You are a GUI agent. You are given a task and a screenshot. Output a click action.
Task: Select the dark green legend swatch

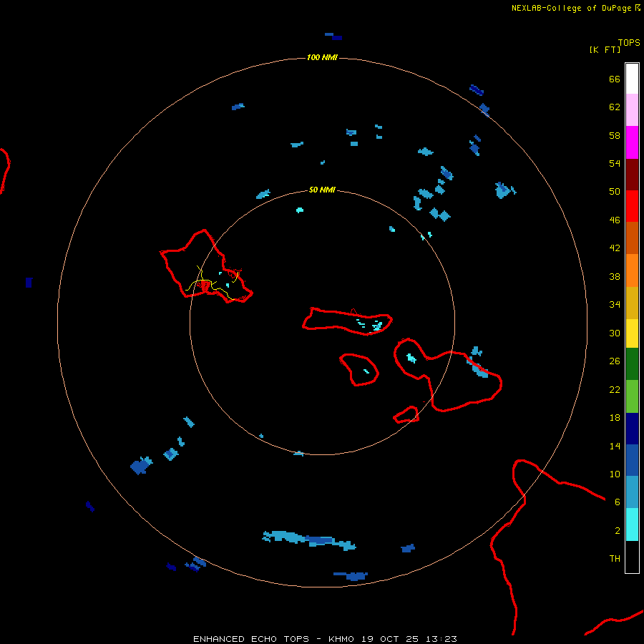click(632, 364)
